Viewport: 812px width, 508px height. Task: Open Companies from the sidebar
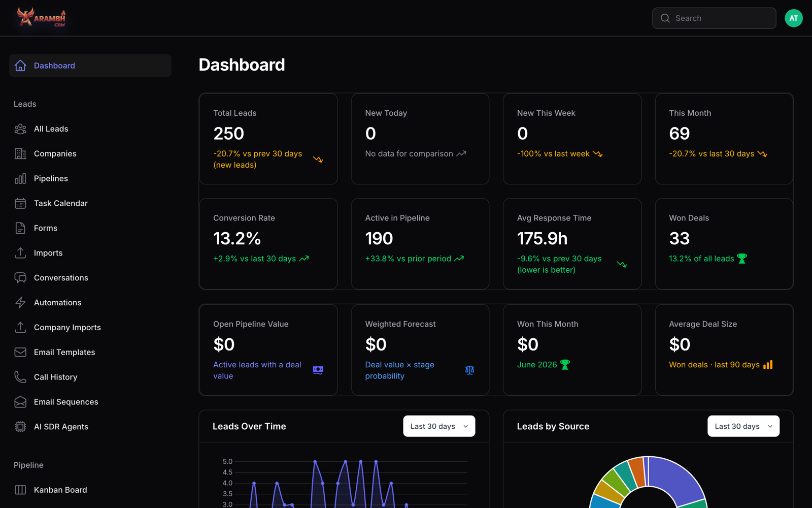(x=90, y=154)
